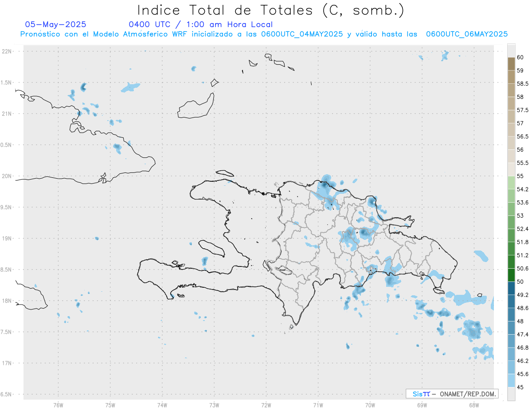Click the '17N' latitude label
The image size is (532, 411).
7,363
